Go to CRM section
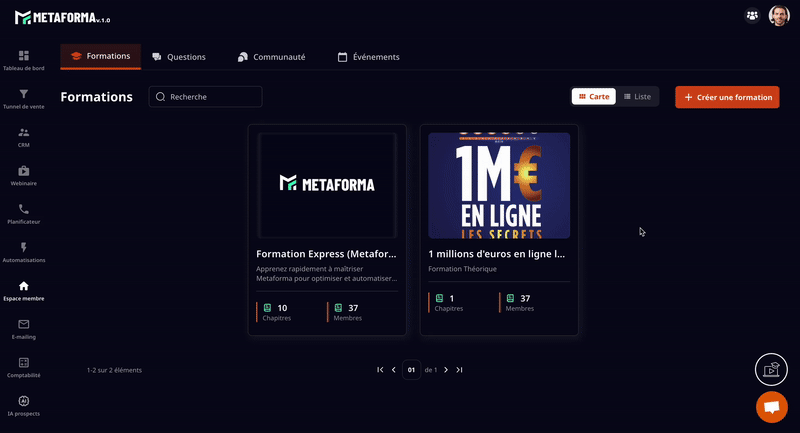The height and width of the screenshot is (433, 800). click(x=24, y=133)
